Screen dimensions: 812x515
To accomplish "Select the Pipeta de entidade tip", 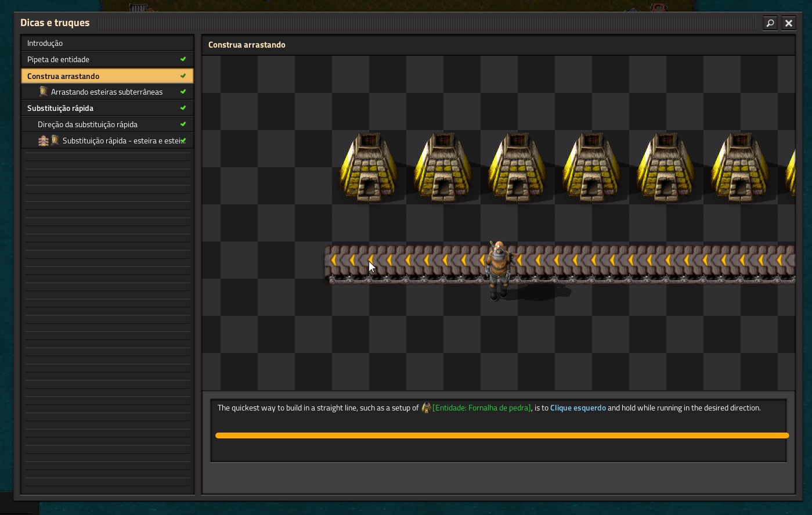I will [107, 59].
